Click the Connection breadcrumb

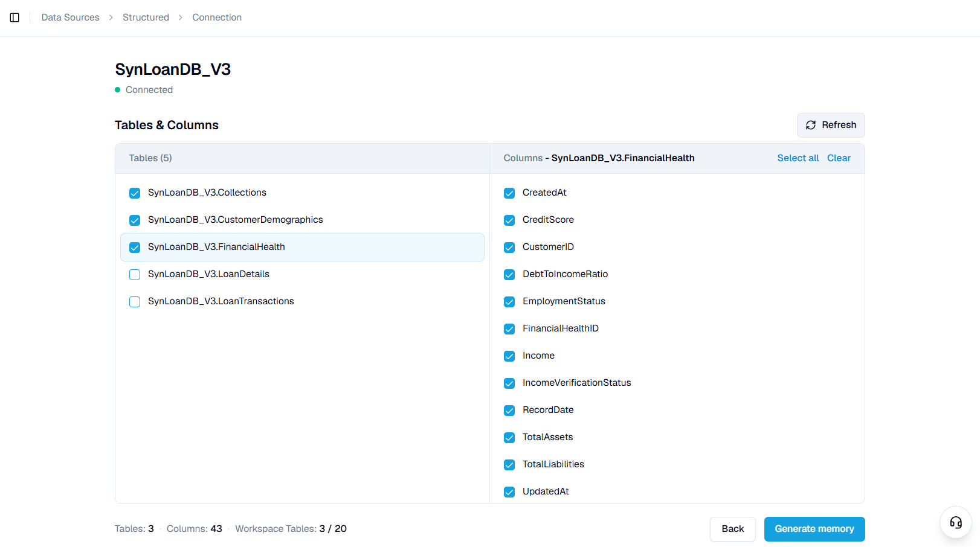[x=217, y=18]
